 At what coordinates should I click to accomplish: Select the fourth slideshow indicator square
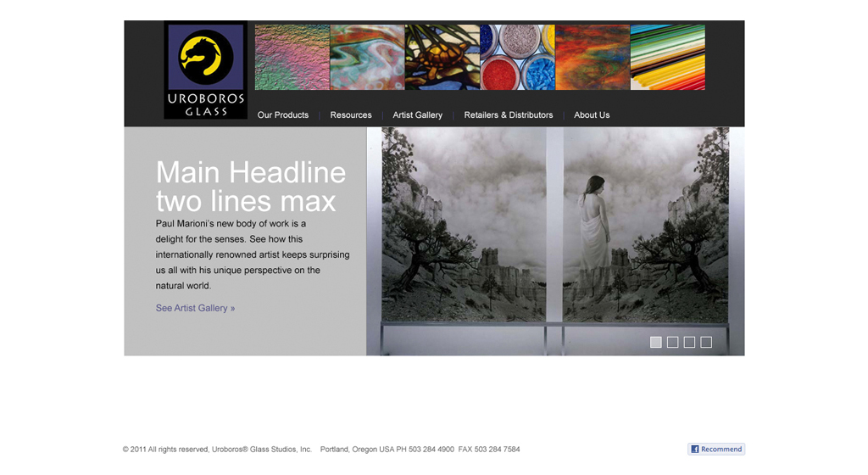[706, 342]
